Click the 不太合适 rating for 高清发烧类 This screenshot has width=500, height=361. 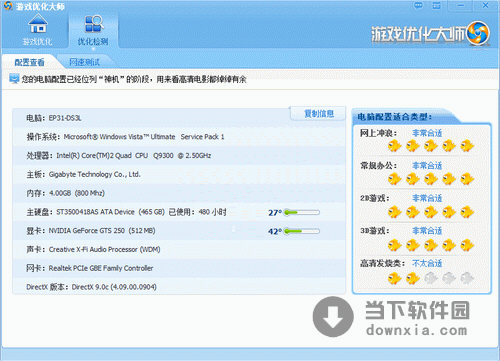[427, 263]
